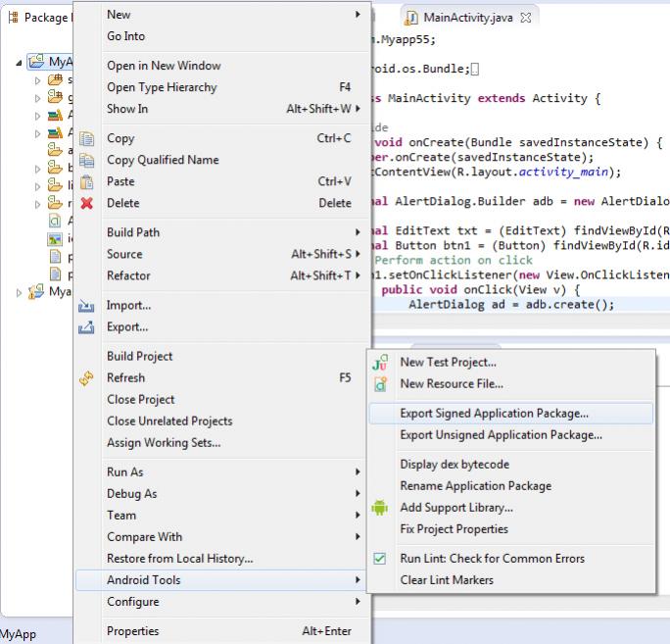Open Team submenu
670x644 pixels.
221,516
